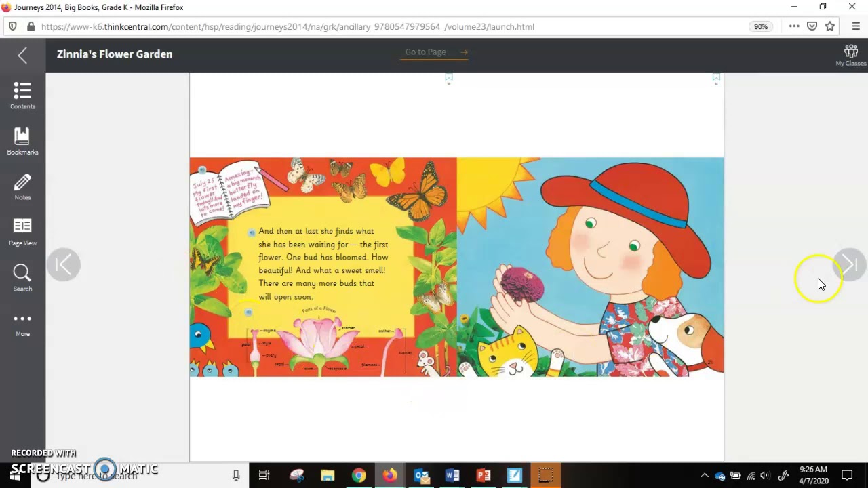
Task: Click the Firefox address bar URL
Action: 288,26
